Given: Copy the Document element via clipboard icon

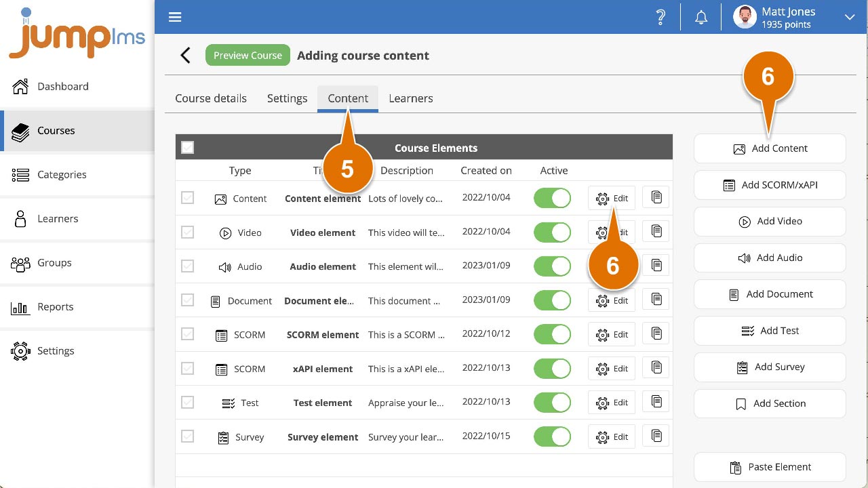Looking at the screenshot, I should point(656,299).
